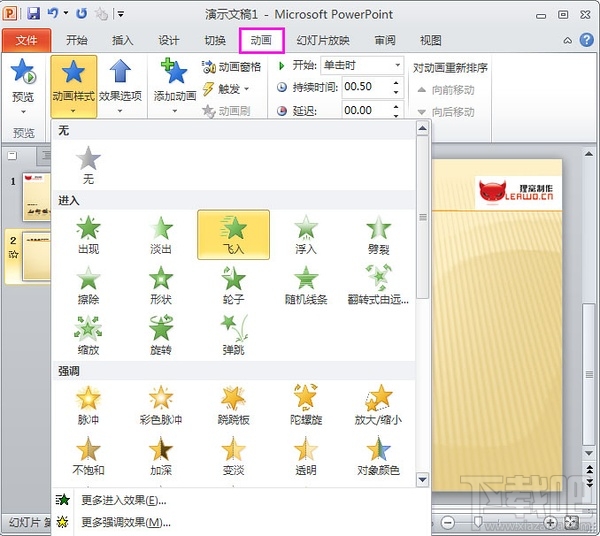Click the 动画刷 animation painter
This screenshot has height=536, width=600.
click(x=226, y=111)
